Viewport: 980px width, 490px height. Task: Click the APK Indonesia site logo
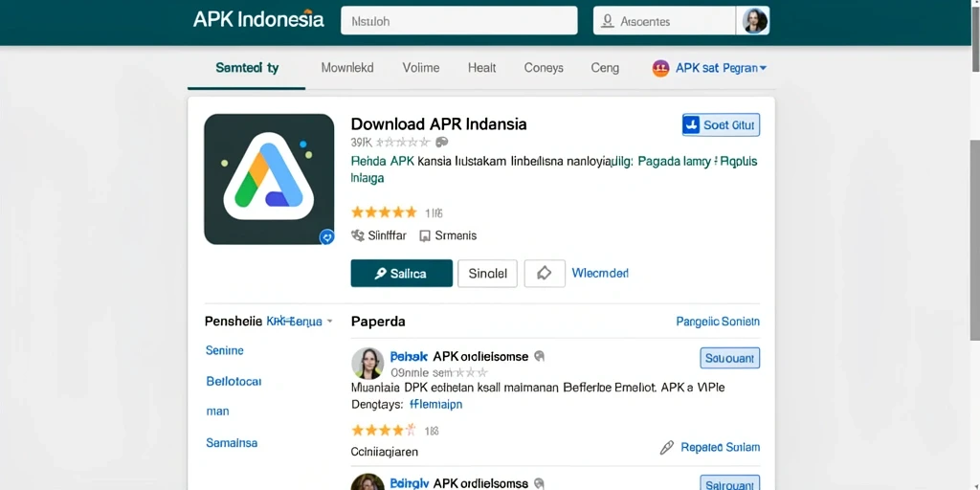(x=258, y=19)
